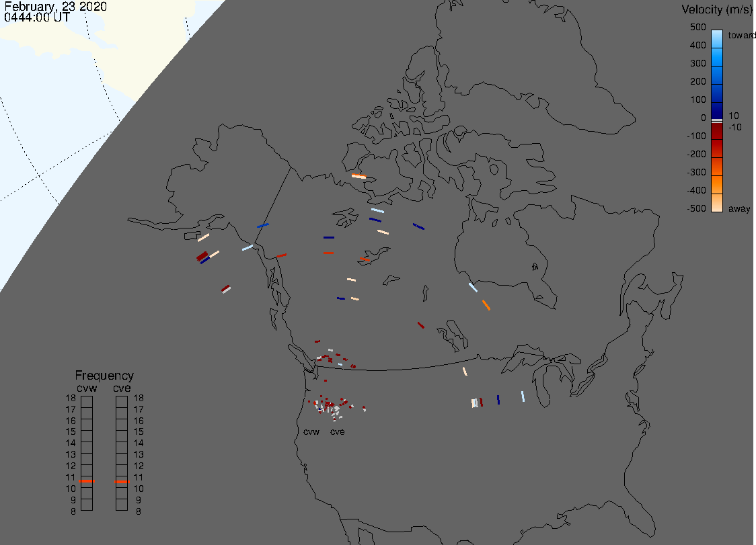Click the '200' velocity scale label
This screenshot has width=756, height=545.
(697, 81)
